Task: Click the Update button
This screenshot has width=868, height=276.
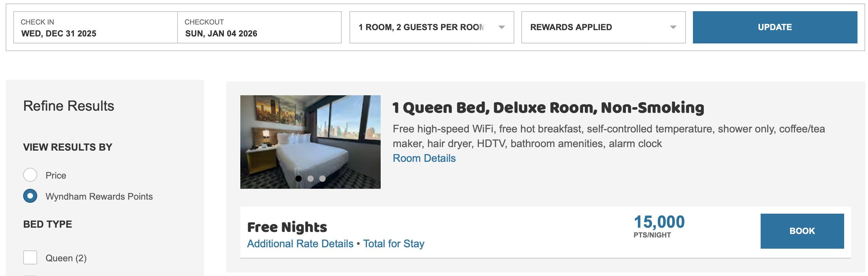Action: [775, 27]
